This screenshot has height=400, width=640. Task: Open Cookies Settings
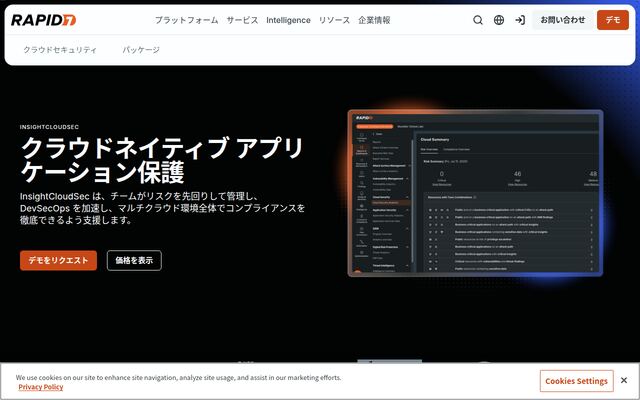click(576, 381)
